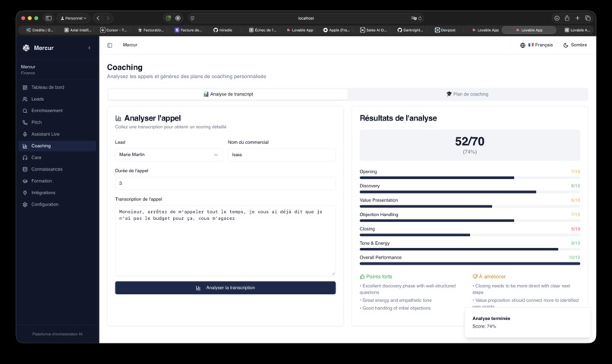Click the Durée de l'appel field

[x=226, y=184]
